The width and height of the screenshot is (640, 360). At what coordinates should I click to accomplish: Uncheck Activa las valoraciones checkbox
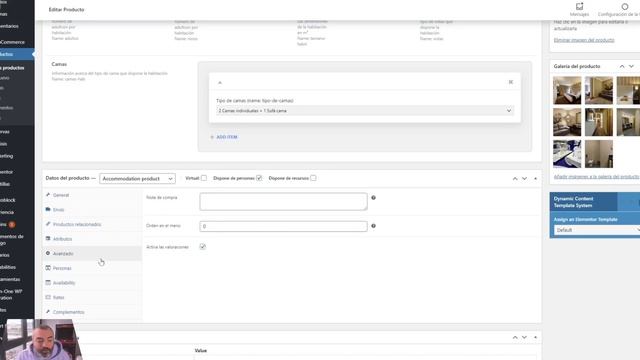pyautogui.click(x=202, y=247)
